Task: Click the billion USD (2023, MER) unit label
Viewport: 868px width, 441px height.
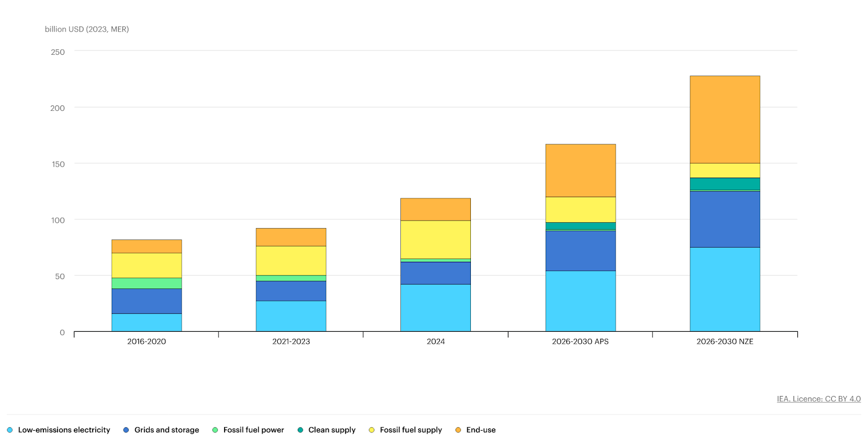Action: (87, 29)
